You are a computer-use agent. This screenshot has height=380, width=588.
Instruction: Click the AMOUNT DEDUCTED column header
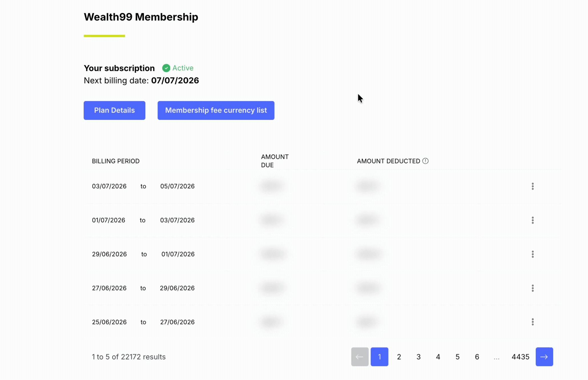pyautogui.click(x=388, y=161)
